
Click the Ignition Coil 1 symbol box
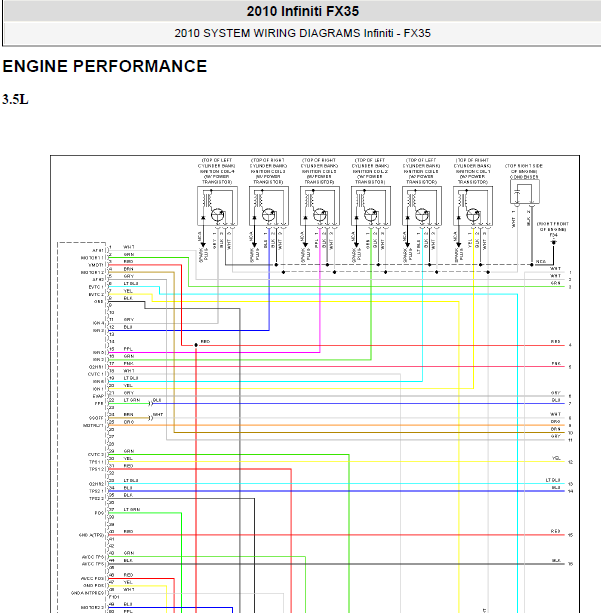point(473,206)
